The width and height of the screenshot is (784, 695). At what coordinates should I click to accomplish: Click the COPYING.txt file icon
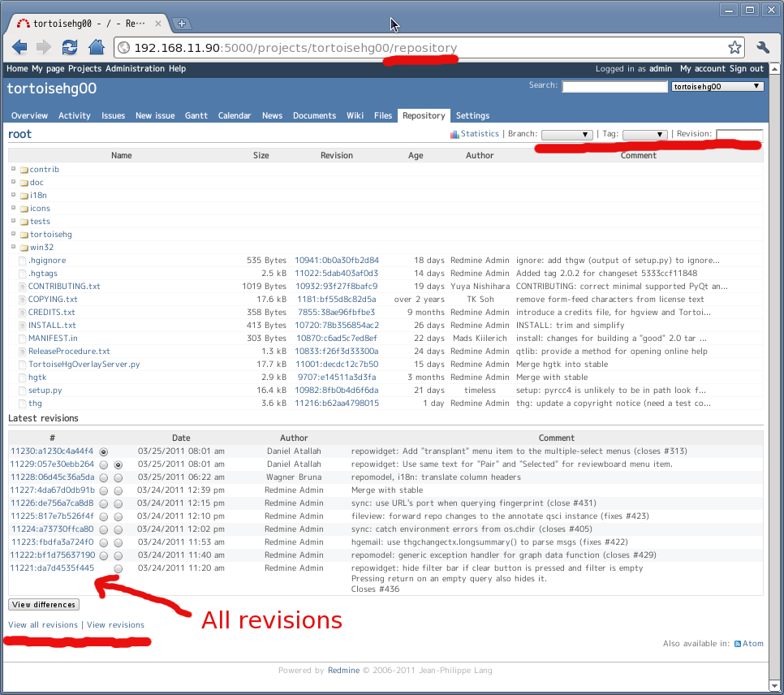click(22, 300)
